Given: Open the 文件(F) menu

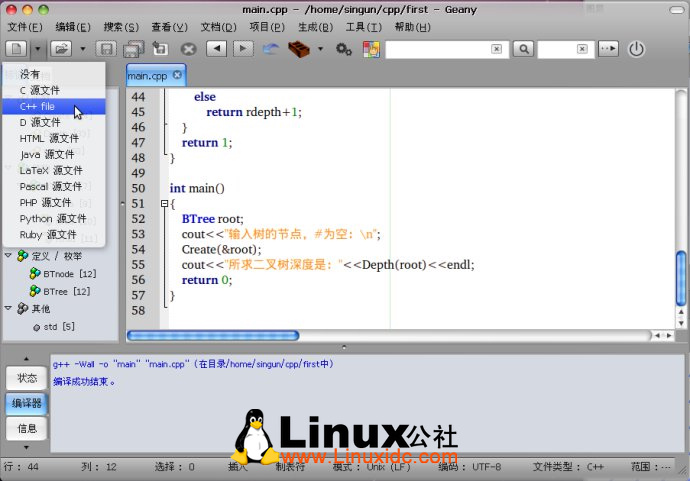Looking at the screenshot, I should coord(25,27).
